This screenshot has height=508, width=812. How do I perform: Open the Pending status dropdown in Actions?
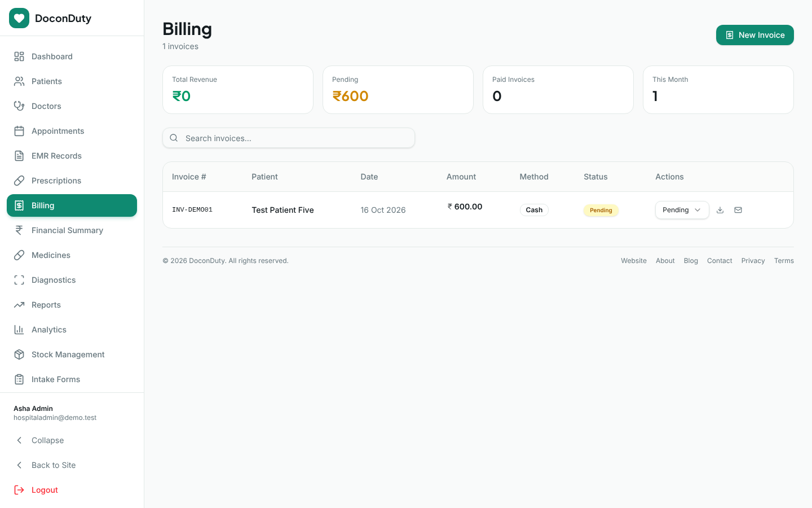682,210
